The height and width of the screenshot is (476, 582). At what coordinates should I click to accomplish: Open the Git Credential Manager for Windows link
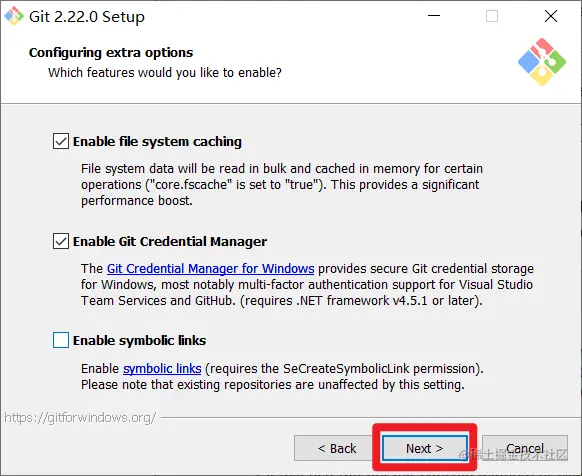210,268
